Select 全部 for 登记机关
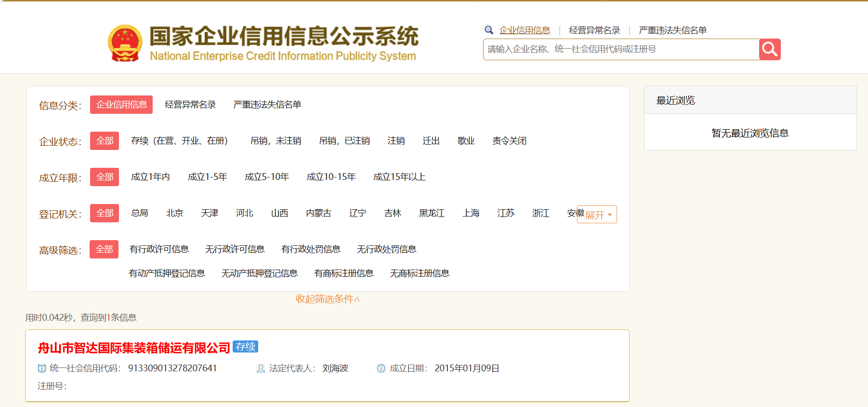 tap(105, 213)
